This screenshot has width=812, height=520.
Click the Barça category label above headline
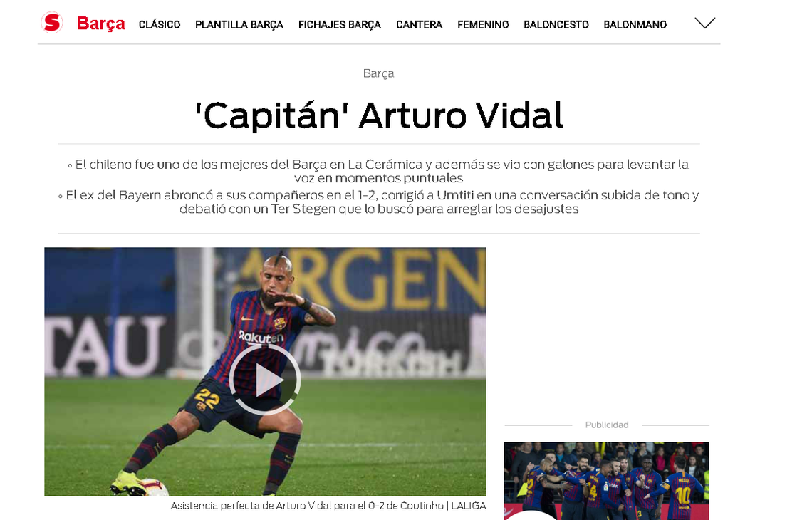click(x=378, y=73)
